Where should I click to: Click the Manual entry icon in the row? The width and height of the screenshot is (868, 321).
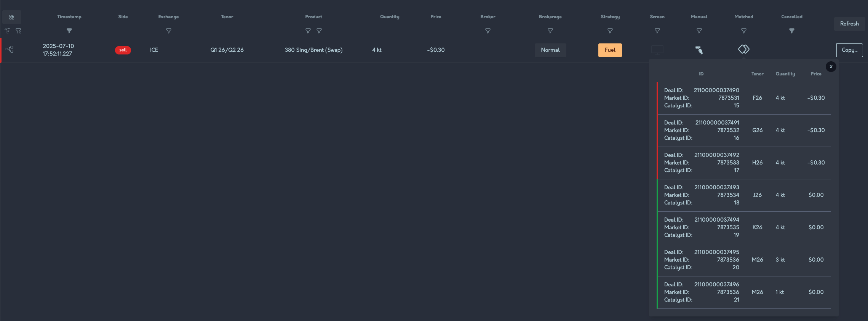pyautogui.click(x=699, y=50)
